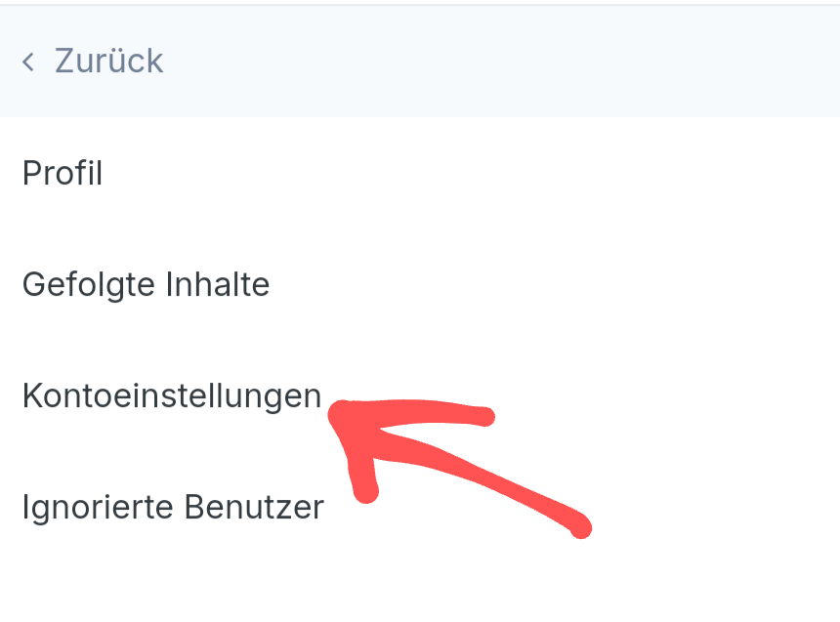Navigate to account settings (Kontoeinstellungen)
This screenshot has height=622, width=840.
[172, 396]
